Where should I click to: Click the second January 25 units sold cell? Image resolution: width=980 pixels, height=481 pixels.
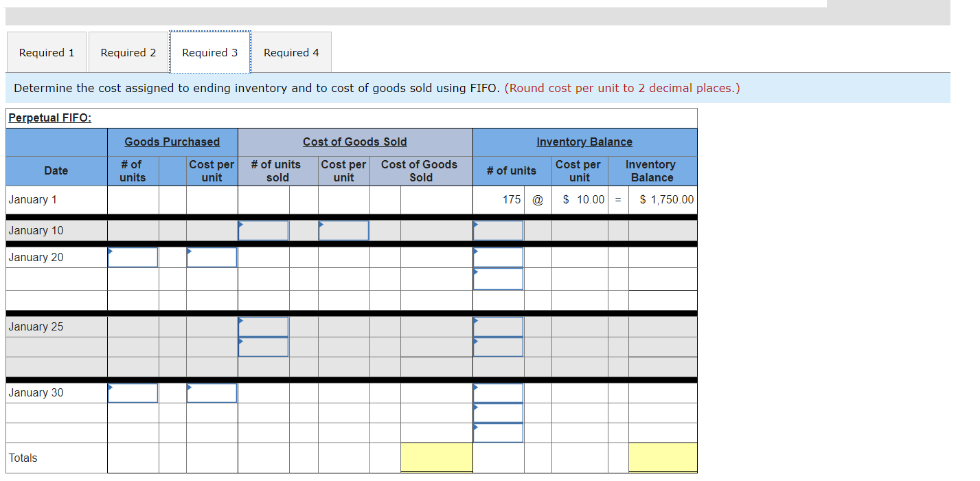(x=263, y=346)
